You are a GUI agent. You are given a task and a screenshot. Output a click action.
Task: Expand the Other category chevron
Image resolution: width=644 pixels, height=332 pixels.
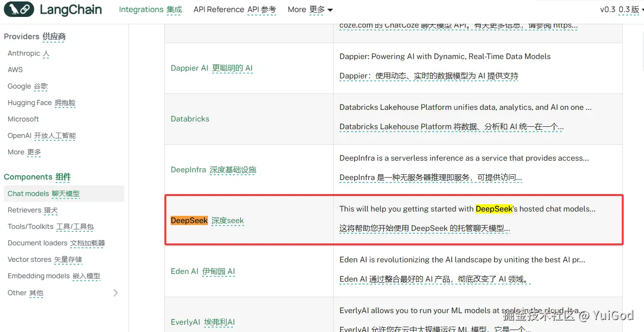(x=116, y=293)
